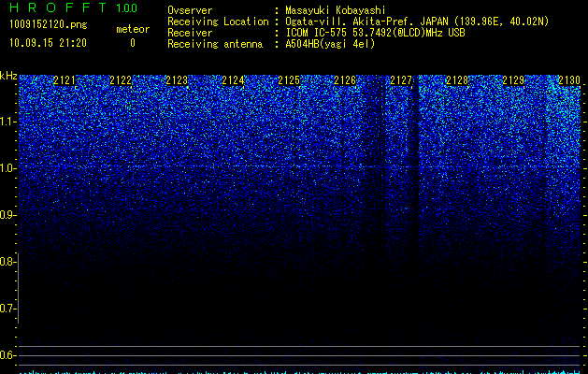Click the kHz axis unit label

(8, 76)
